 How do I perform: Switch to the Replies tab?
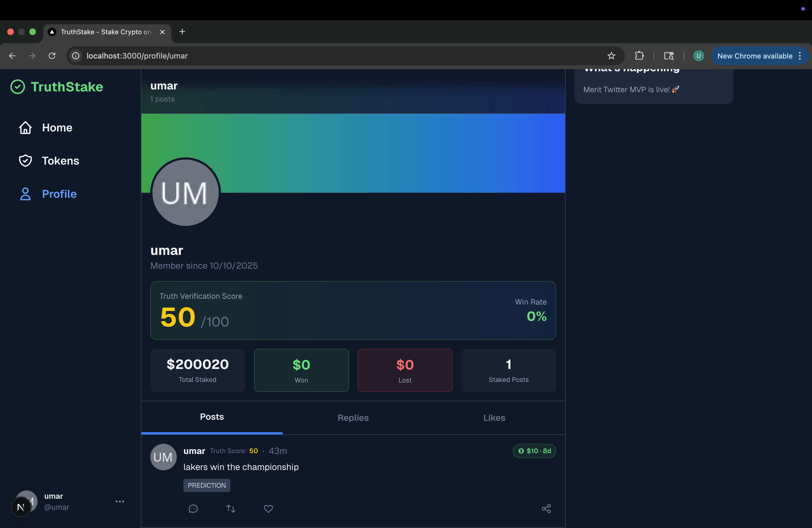pyautogui.click(x=353, y=418)
